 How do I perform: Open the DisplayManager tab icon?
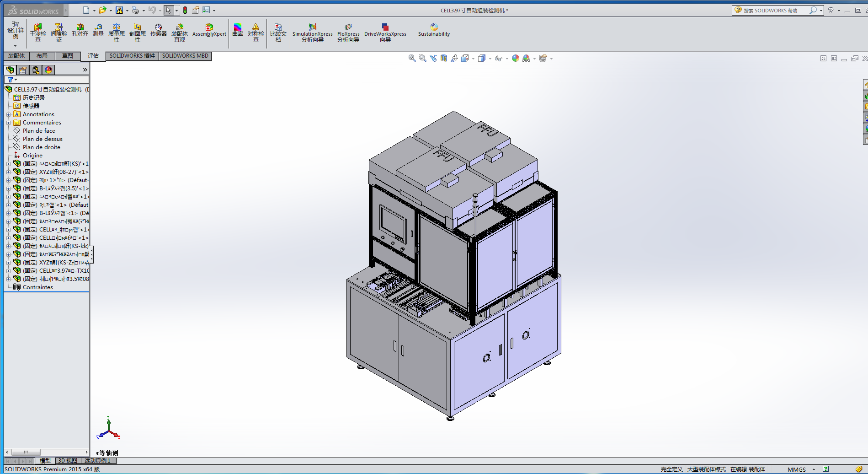tap(48, 70)
